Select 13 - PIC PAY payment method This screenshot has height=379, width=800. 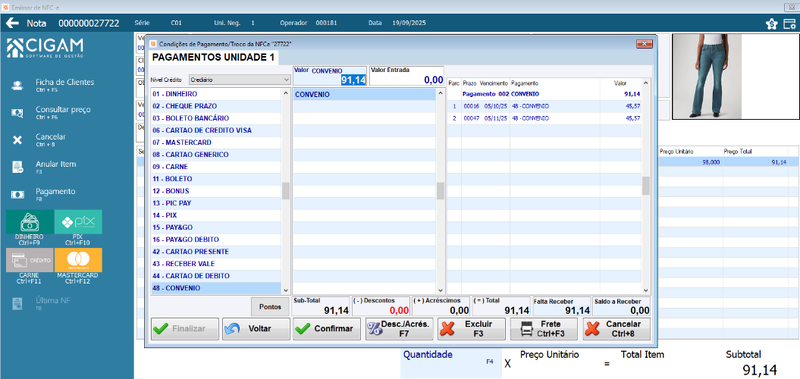[216, 203]
